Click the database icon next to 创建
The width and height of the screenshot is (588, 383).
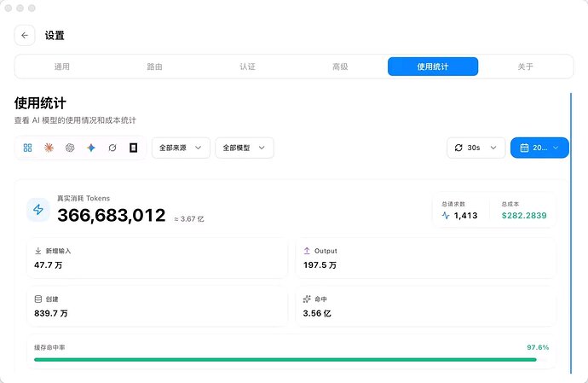pyautogui.click(x=38, y=299)
